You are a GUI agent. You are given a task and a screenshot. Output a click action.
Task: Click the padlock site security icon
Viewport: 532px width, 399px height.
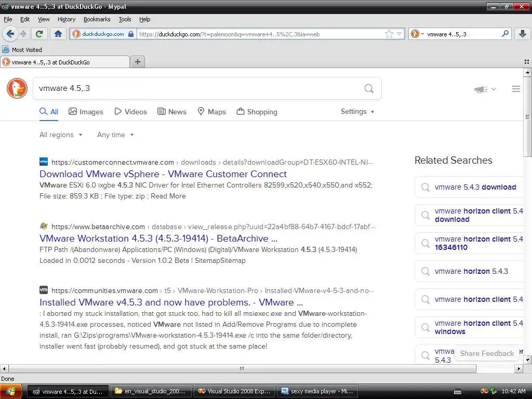coord(131,34)
